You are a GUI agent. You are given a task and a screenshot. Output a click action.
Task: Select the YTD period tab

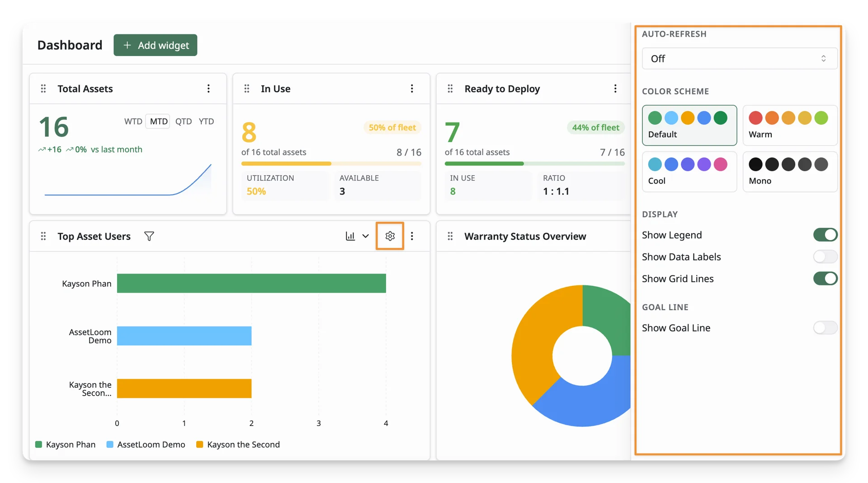(x=207, y=121)
